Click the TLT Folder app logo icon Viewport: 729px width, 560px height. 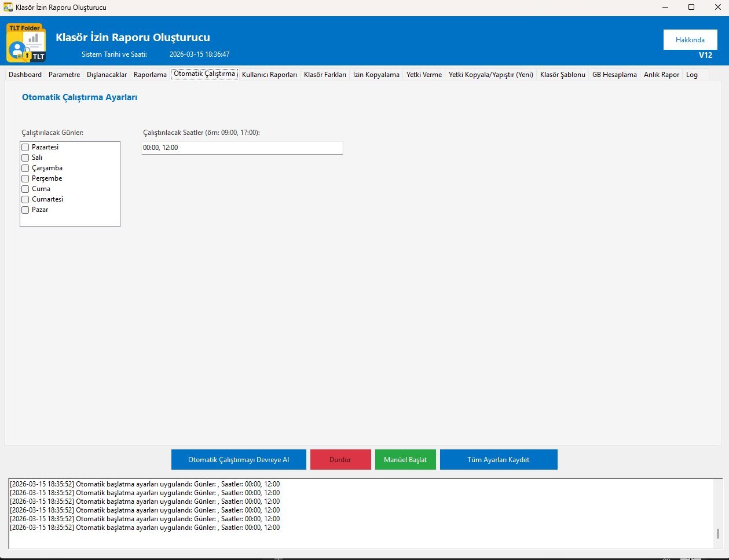pos(26,43)
